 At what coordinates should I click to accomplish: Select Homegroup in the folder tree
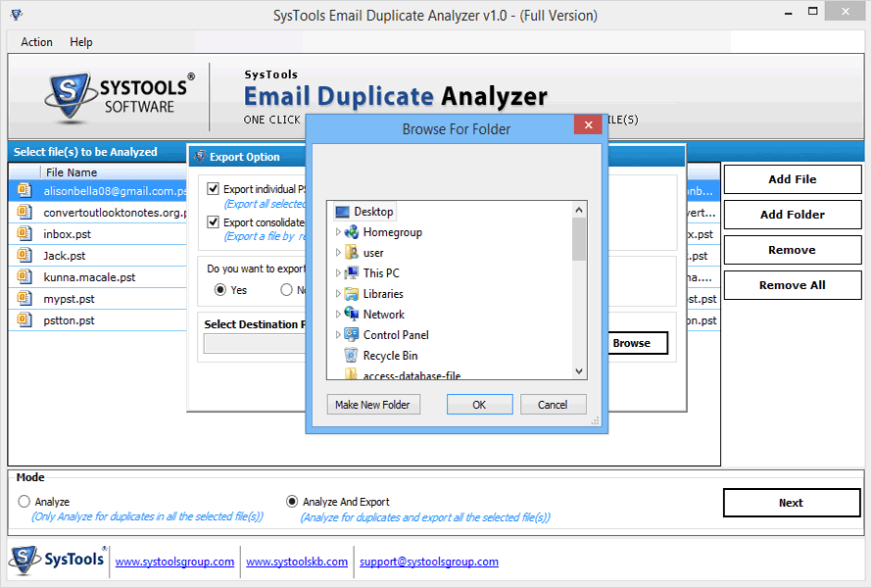coord(393,232)
